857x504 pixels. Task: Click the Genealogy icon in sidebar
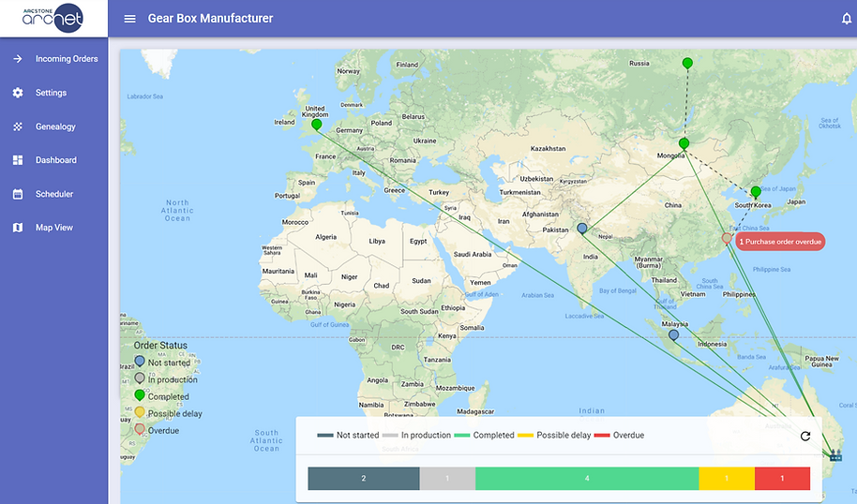(x=18, y=126)
